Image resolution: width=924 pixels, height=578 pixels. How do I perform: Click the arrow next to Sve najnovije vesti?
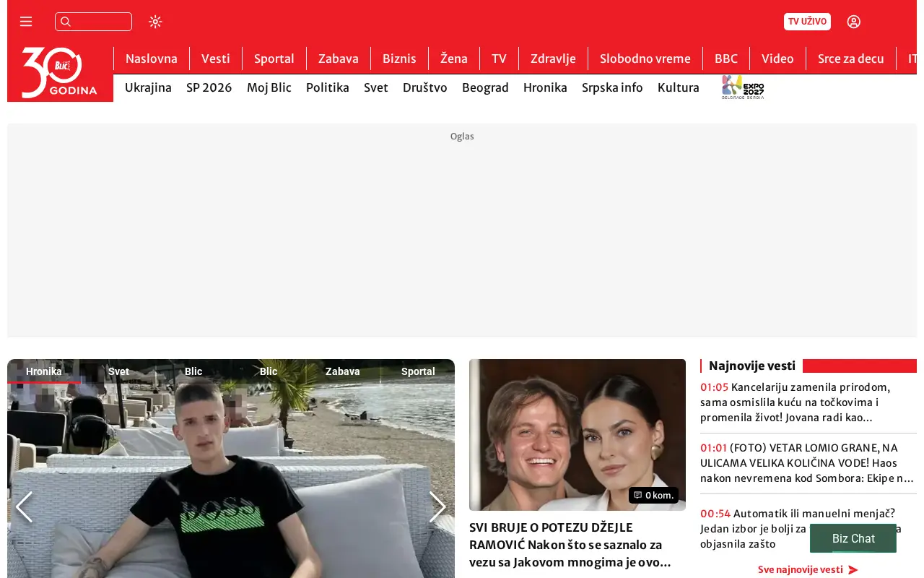pos(853,569)
